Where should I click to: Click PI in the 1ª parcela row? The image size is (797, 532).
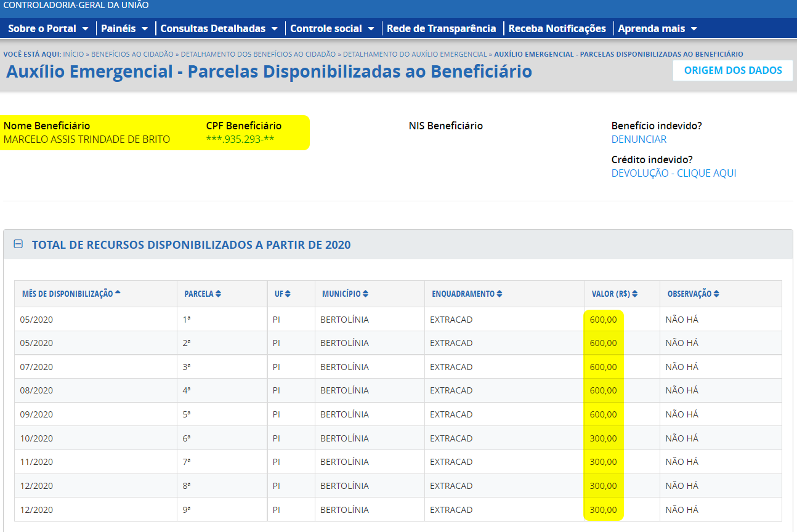(277, 320)
